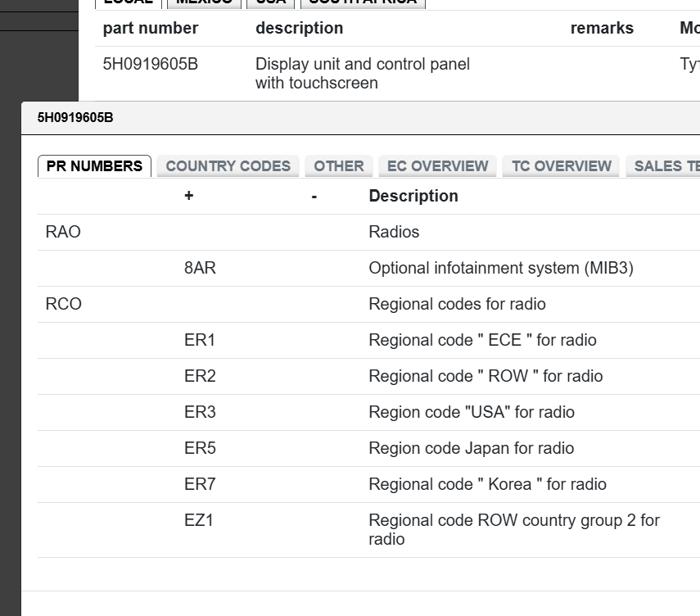The height and width of the screenshot is (616, 700).
Task: Switch to the PR NUMBERS tab
Action: (94, 166)
